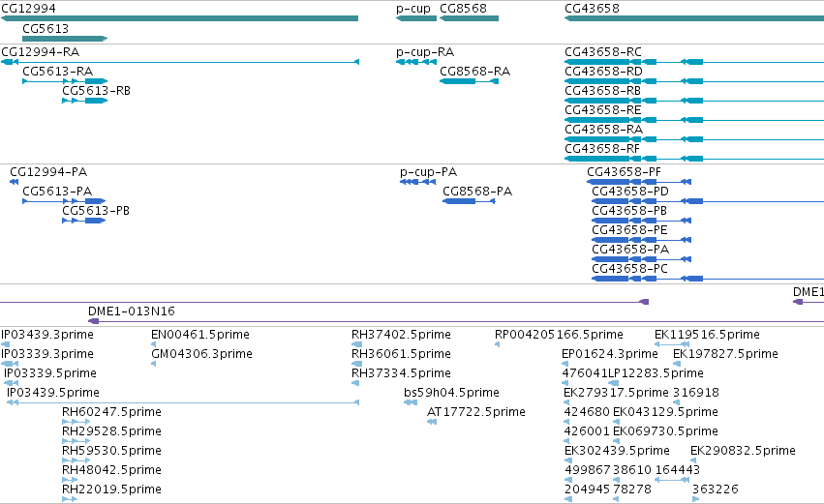Image resolution: width=824 pixels, height=504 pixels.
Task: Select the feature labeled 499867
Action: [x=588, y=470]
